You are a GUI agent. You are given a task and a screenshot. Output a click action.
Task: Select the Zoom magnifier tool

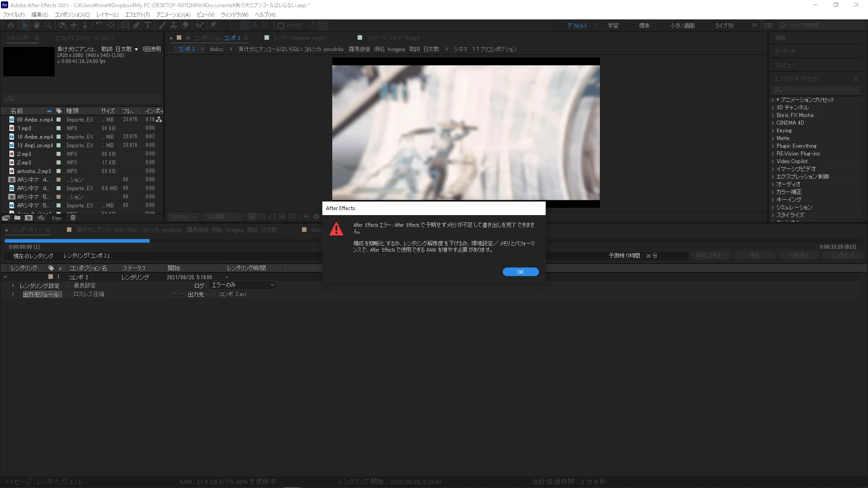[x=48, y=25]
